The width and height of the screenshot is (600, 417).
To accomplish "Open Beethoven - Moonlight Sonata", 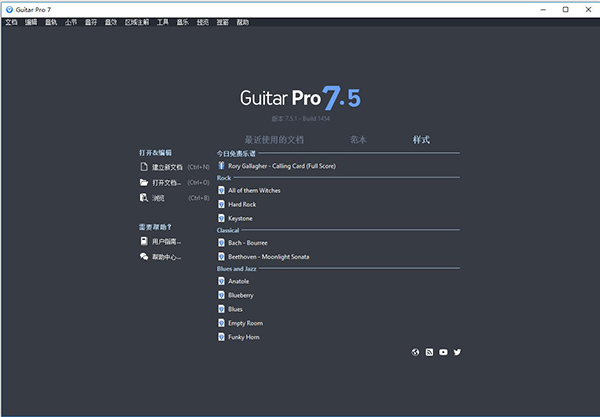I will [269, 257].
